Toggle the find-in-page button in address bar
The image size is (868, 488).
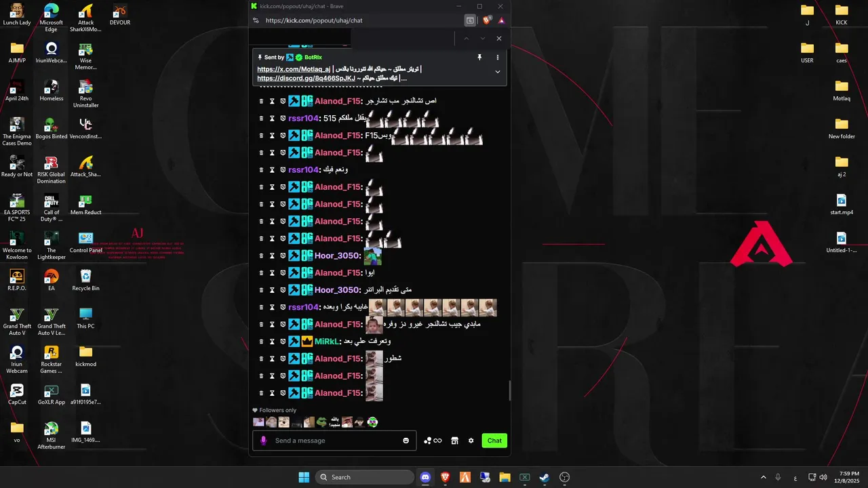[470, 20]
